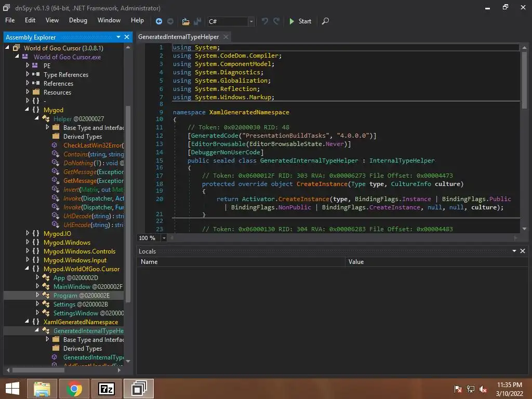Viewport: 532px width, 399px height.
Task: Click the Helper class icon in Mygod namespace
Action: coord(46,119)
